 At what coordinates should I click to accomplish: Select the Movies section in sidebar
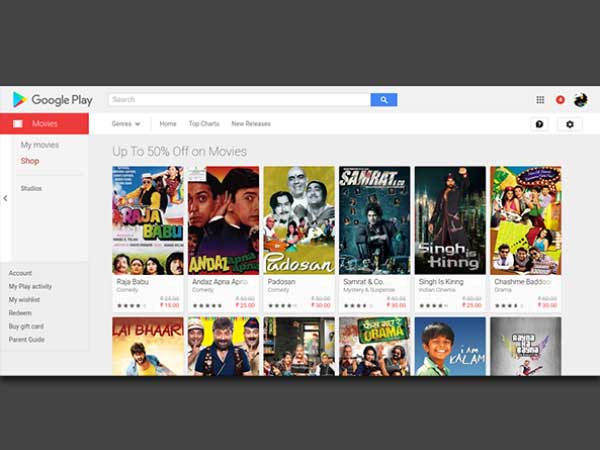[44, 124]
